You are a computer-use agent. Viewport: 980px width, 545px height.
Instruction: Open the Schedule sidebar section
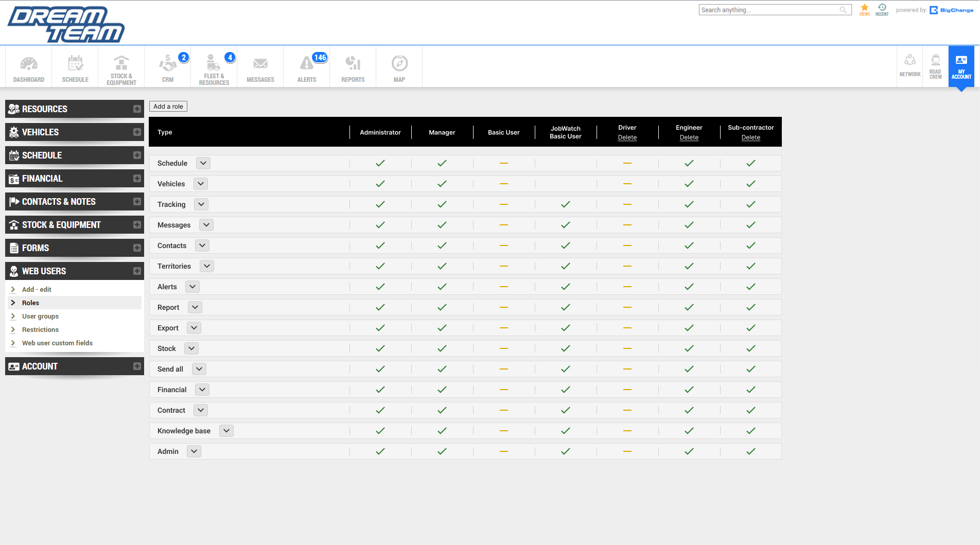tap(75, 155)
